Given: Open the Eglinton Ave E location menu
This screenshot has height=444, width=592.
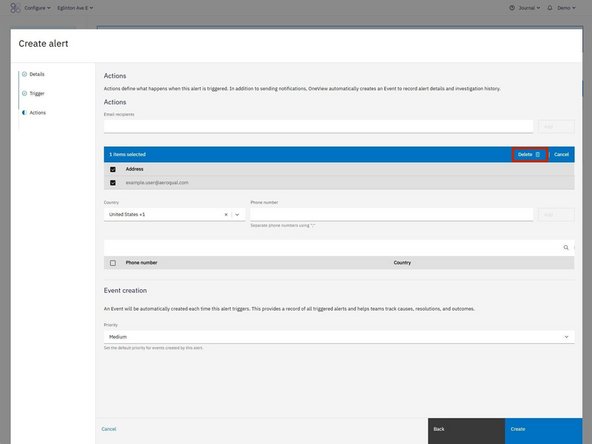Looking at the screenshot, I should pyautogui.click(x=75, y=8).
